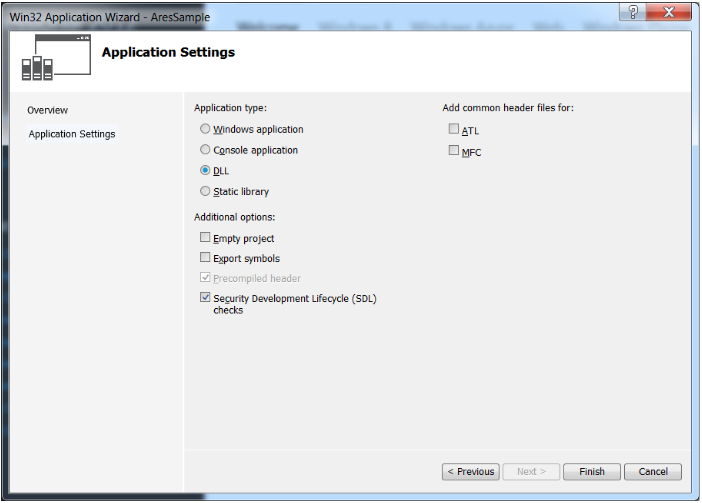Click Finish to create the project

(x=592, y=472)
